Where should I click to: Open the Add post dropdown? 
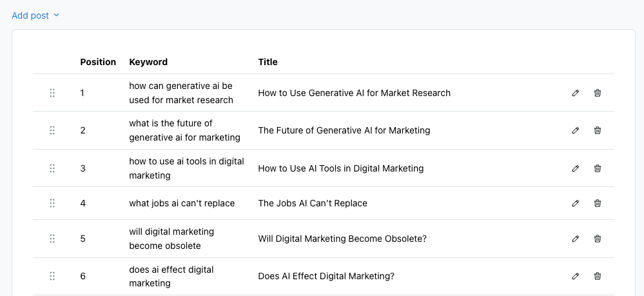(x=35, y=15)
